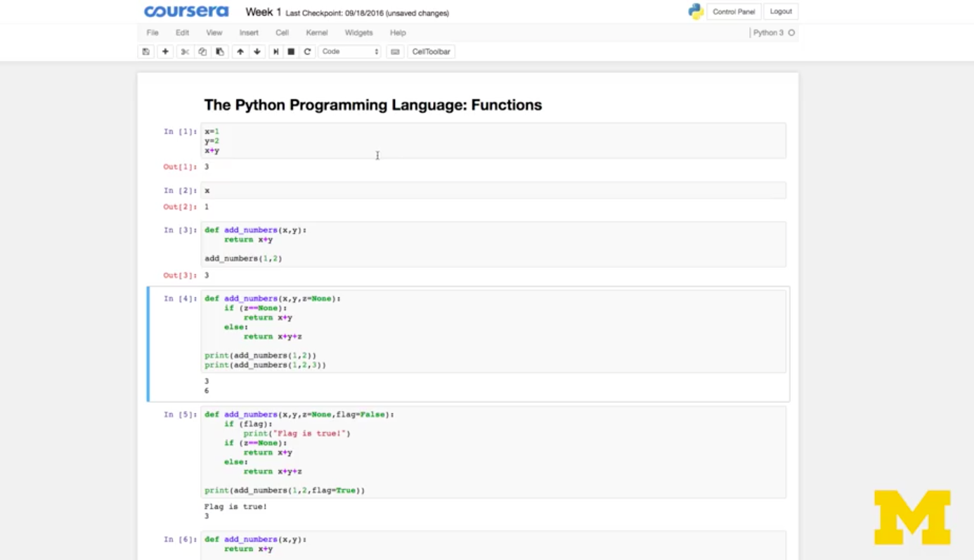Click the Coursera logo
The height and width of the screenshot is (560, 974).
point(186,12)
